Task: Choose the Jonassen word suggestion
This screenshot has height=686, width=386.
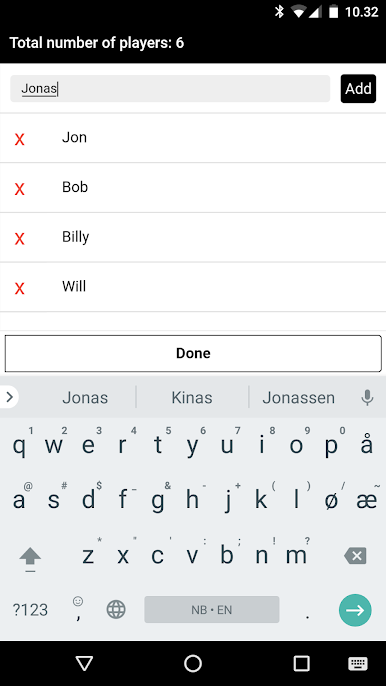Action: tap(298, 398)
